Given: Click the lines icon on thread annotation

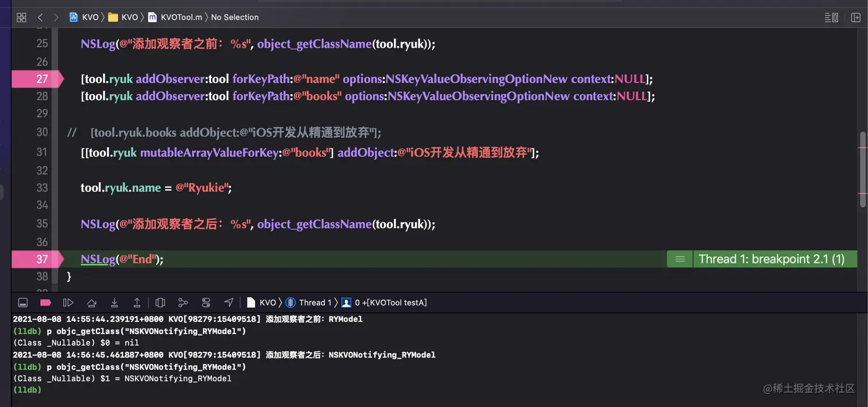Looking at the screenshot, I should pos(680,259).
